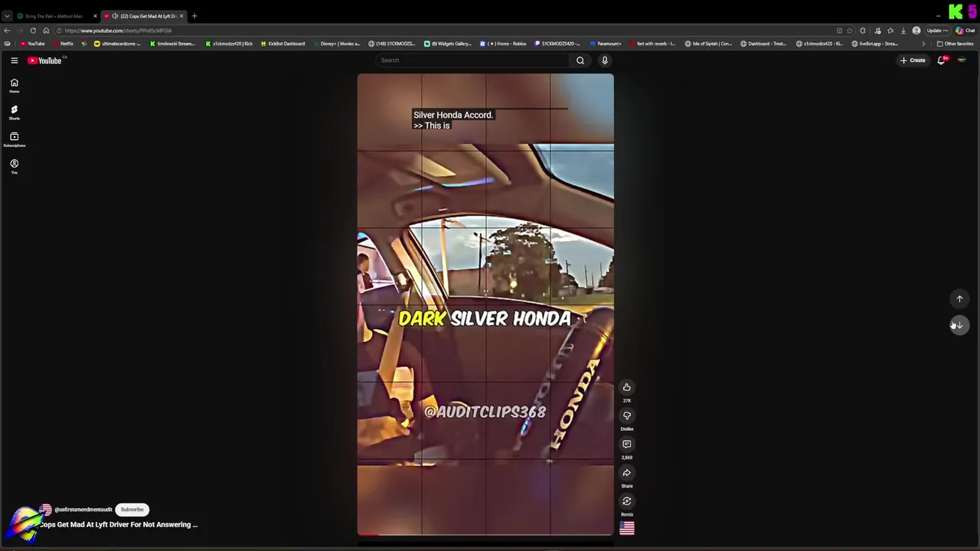This screenshot has height=551, width=980.
Task: Open the Isle of Siptah bookmark
Action: [708, 44]
